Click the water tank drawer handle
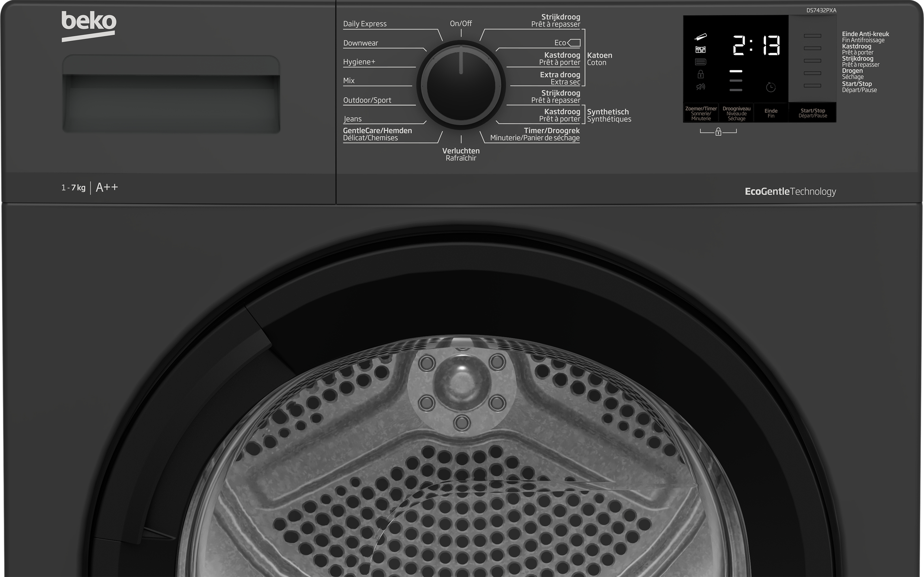Viewport: 924px width, 577px height. [x=171, y=94]
